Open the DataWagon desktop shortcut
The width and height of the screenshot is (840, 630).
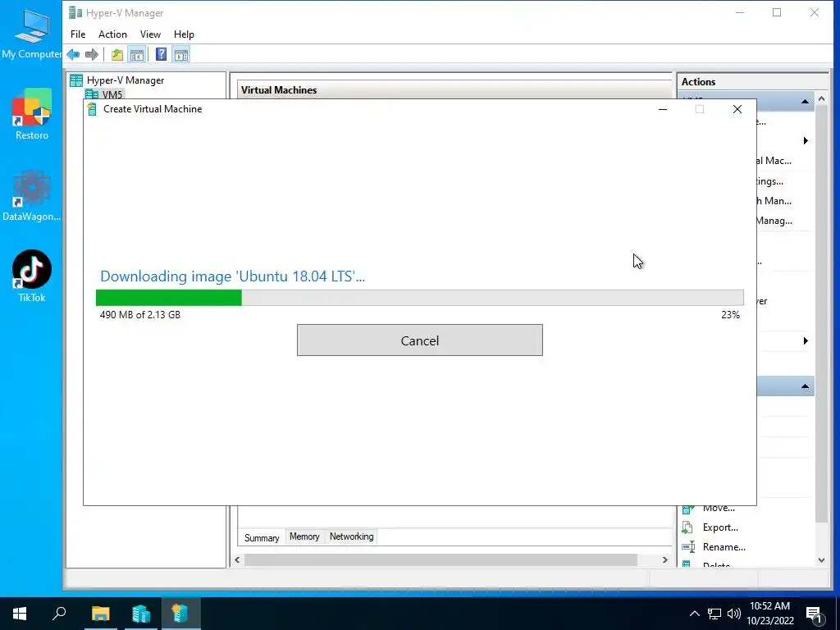click(32, 196)
